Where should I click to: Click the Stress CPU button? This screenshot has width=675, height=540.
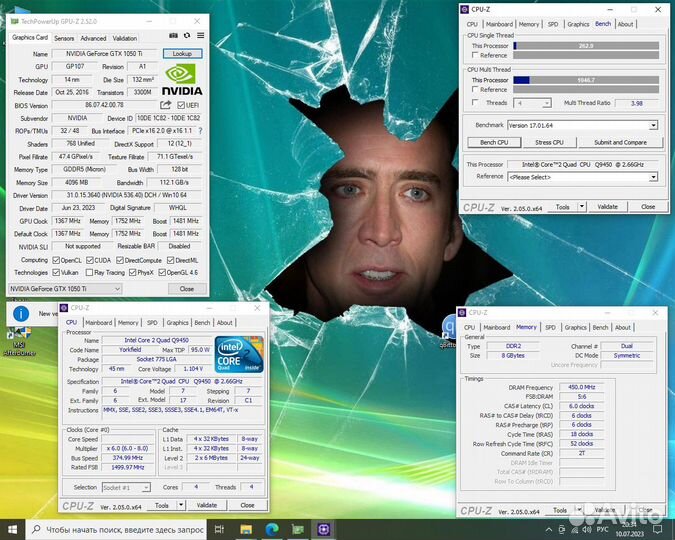click(549, 142)
